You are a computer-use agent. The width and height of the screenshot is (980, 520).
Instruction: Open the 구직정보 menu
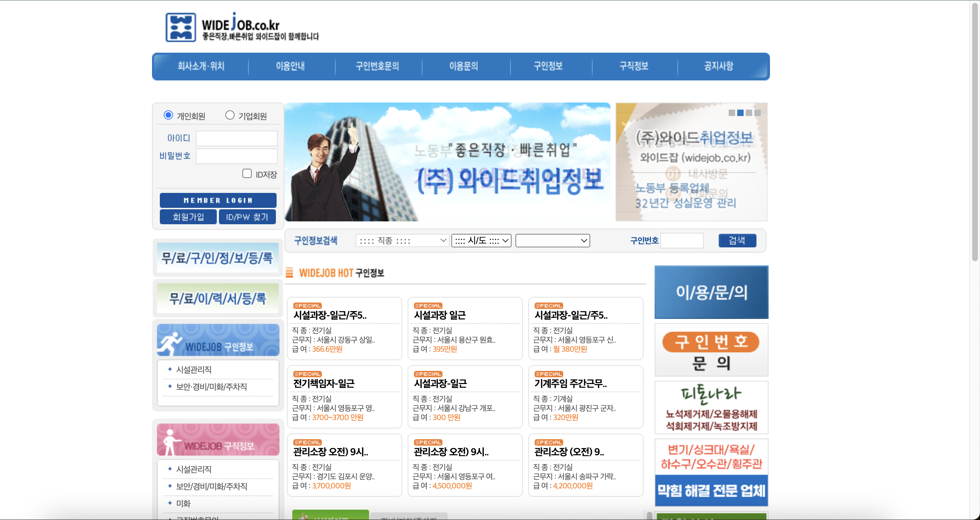(634, 66)
